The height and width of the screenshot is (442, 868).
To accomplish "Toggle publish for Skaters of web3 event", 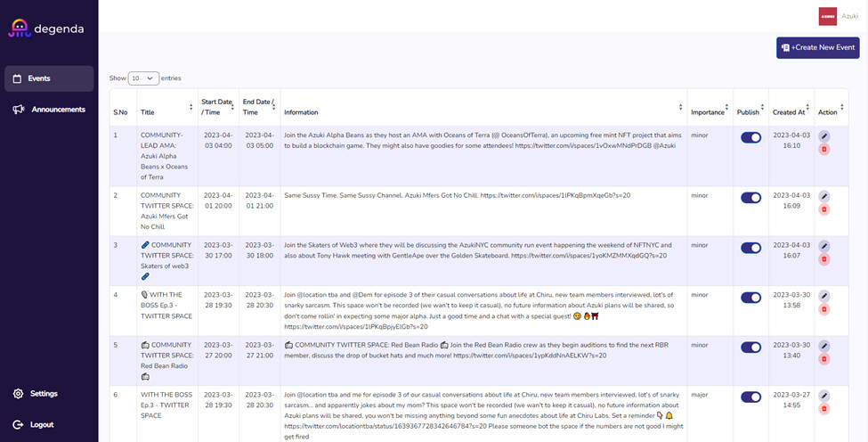I will click(x=750, y=248).
